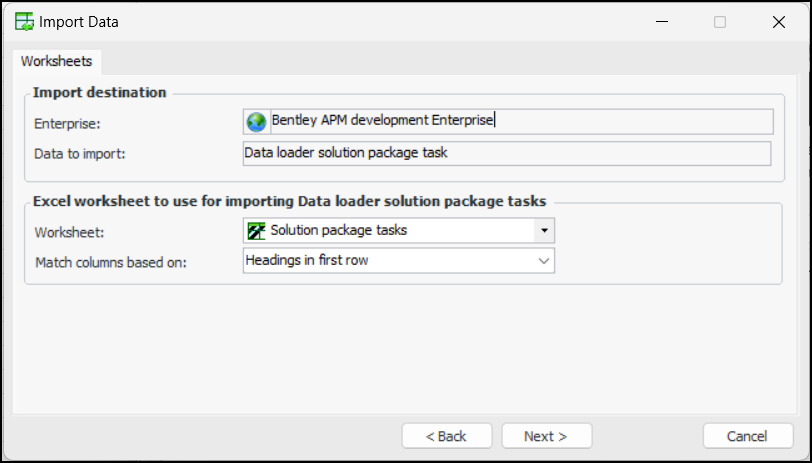Screen dimensions: 812x463
Task: Switch to the Worksheets tab
Action: point(56,61)
